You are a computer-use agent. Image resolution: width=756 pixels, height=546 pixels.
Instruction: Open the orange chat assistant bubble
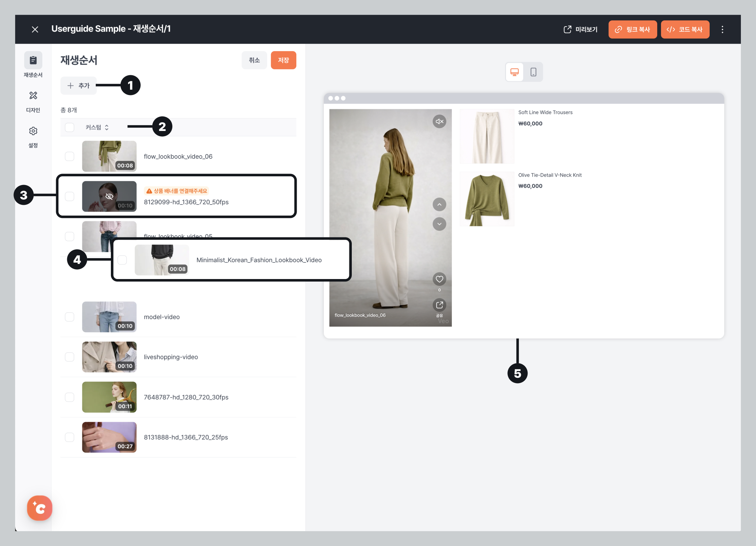coord(40,508)
